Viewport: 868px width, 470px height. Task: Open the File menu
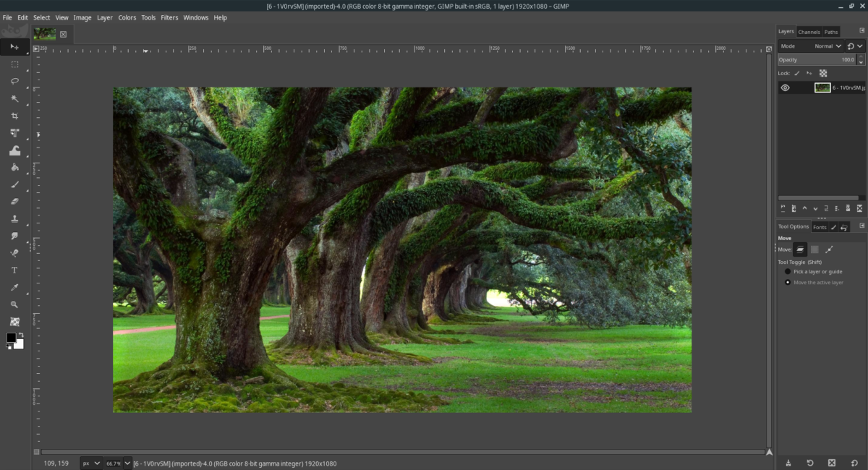click(x=7, y=17)
